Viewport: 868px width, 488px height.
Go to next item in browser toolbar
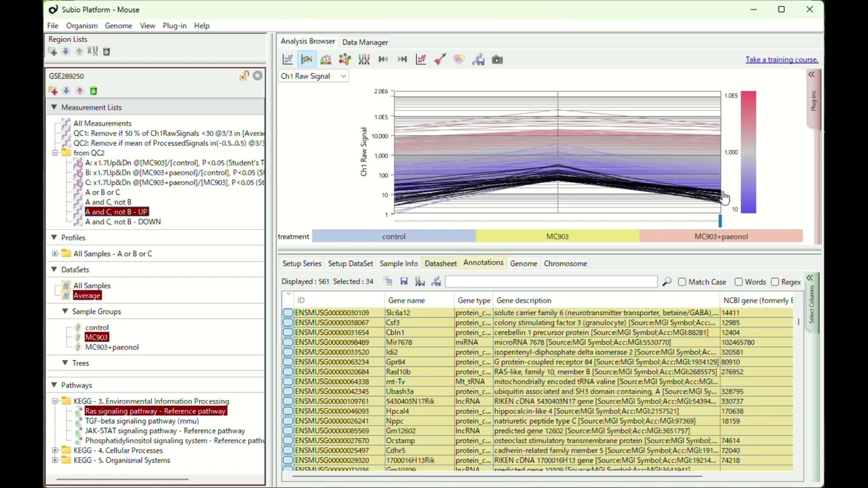click(402, 60)
